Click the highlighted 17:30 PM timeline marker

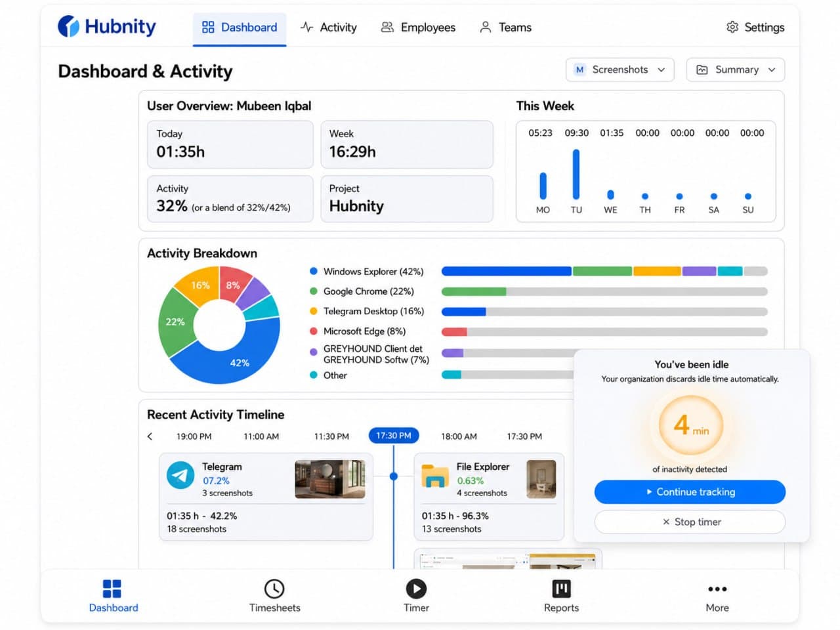(394, 436)
